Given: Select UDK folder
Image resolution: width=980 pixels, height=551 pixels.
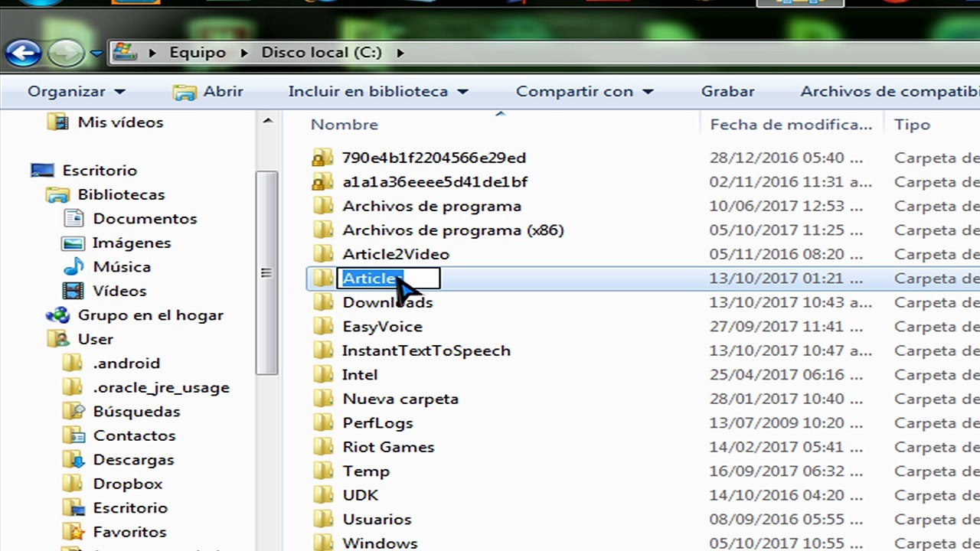Looking at the screenshot, I should [x=360, y=495].
